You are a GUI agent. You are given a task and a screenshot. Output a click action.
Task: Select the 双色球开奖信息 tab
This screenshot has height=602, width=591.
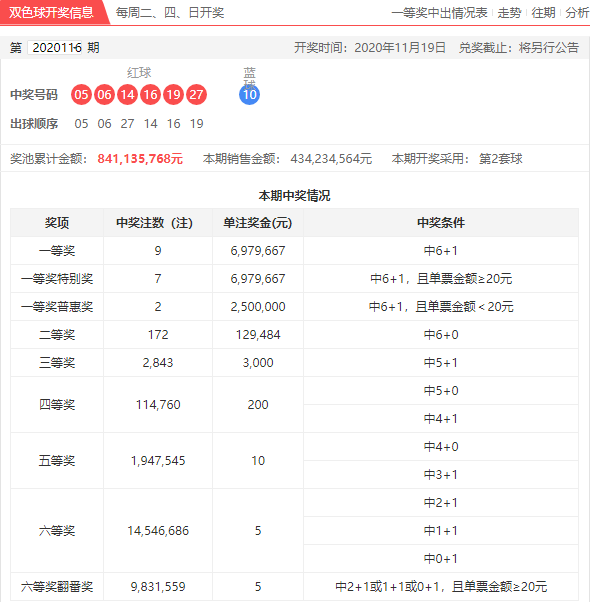[51, 12]
